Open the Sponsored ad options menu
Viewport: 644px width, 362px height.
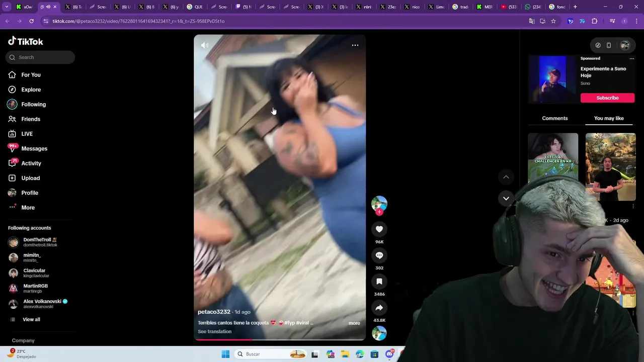tap(632, 58)
